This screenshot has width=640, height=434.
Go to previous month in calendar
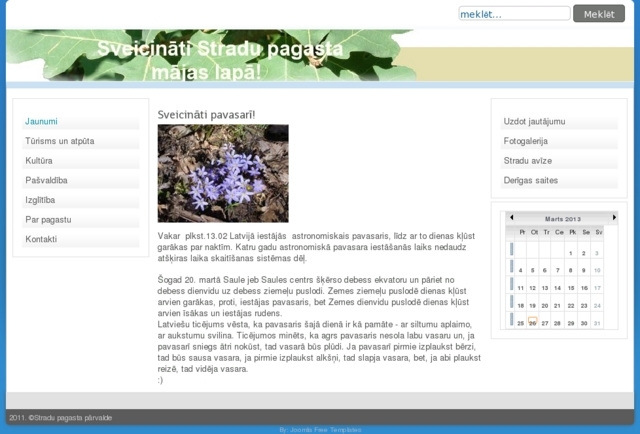click(x=511, y=217)
